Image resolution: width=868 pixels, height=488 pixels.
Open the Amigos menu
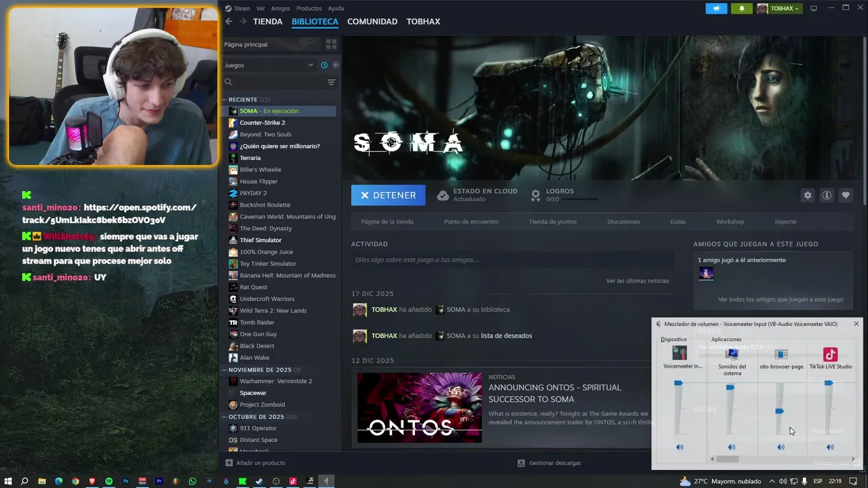[x=281, y=8]
